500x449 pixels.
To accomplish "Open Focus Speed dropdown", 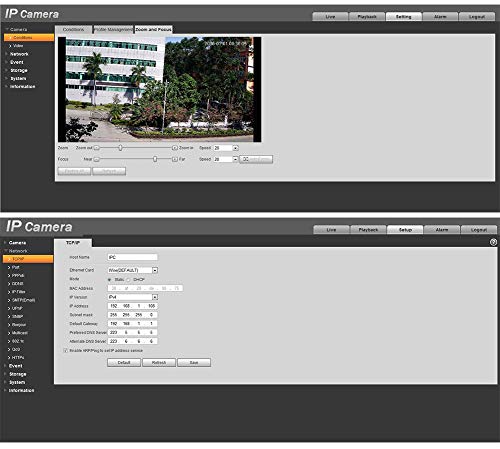I will 235,159.
